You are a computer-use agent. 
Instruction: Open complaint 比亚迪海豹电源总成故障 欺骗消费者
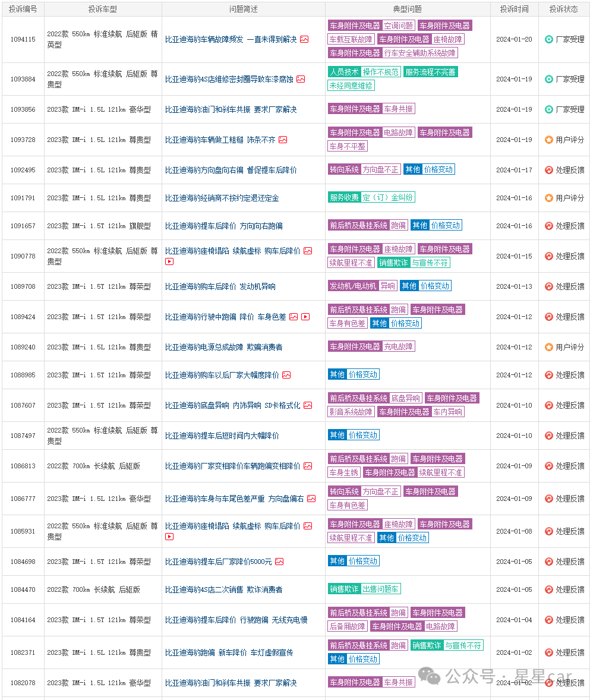point(223,347)
